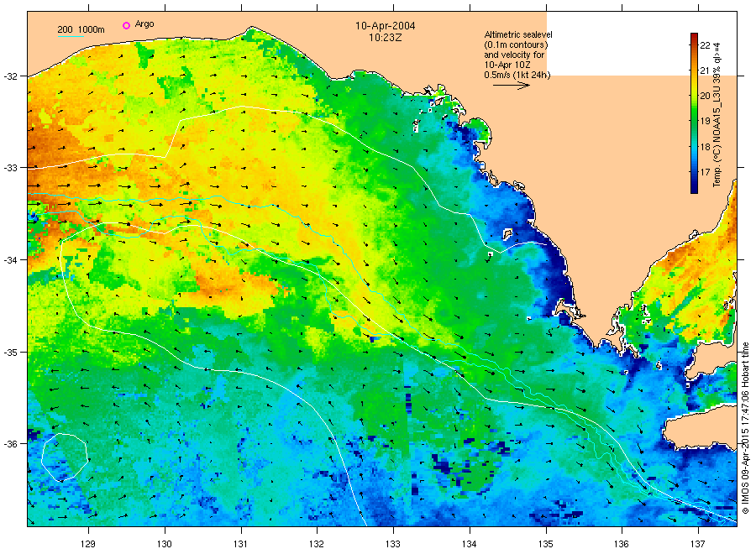Click the -33 latitude axis label
The height and width of the screenshot is (554, 756).
(x=9, y=168)
